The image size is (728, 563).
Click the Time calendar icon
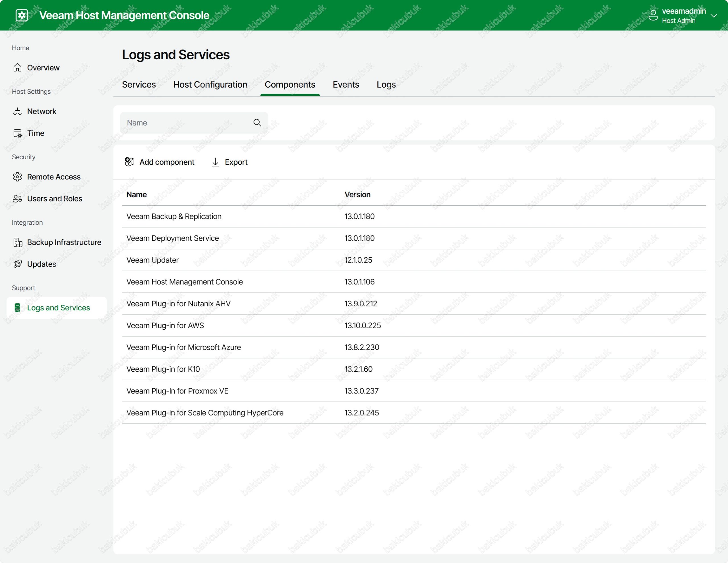17,133
